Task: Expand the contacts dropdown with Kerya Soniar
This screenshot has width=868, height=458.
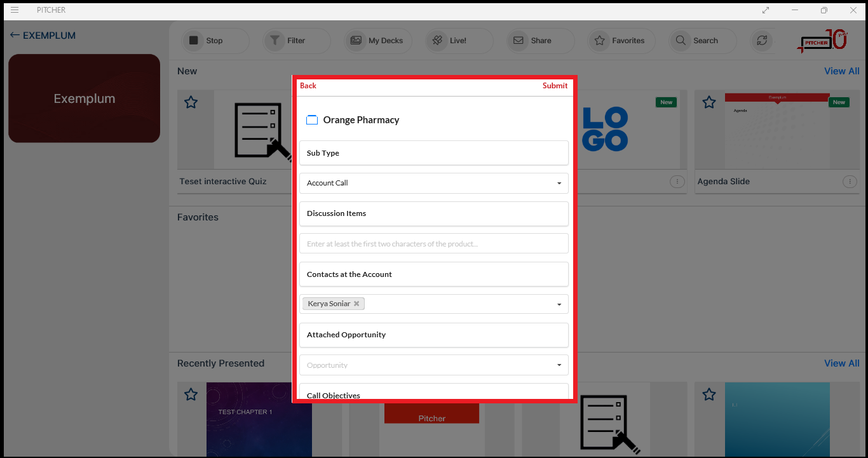Action: (559, 304)
